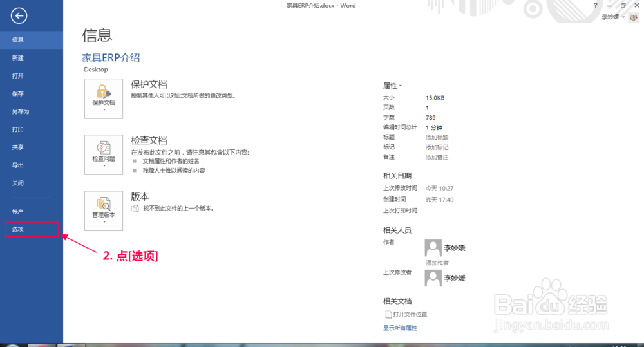This screenshot has height=347, width=644.
Task: Click the 李妙媛 name beside 作者
Action: [x=454, y=248]
